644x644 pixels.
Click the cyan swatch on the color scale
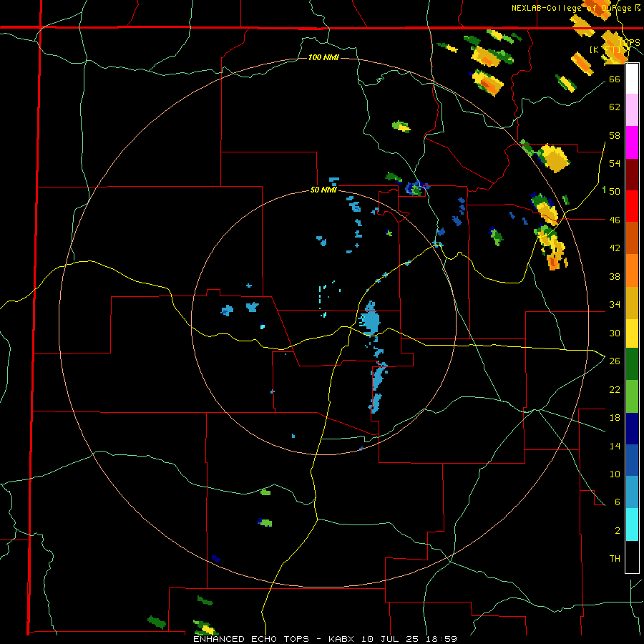point(632,524)
